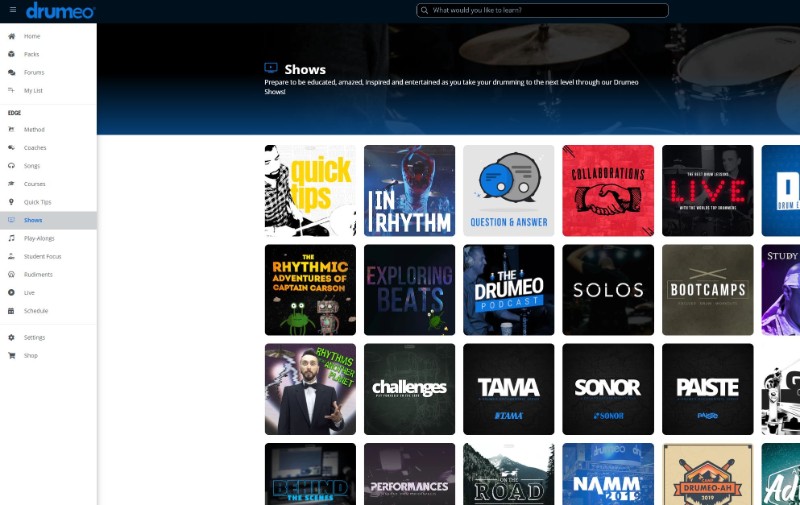Select Coaches menu item
Image resolution: width=800 pixels, height=505 pixels.
(x=35, y=147)
